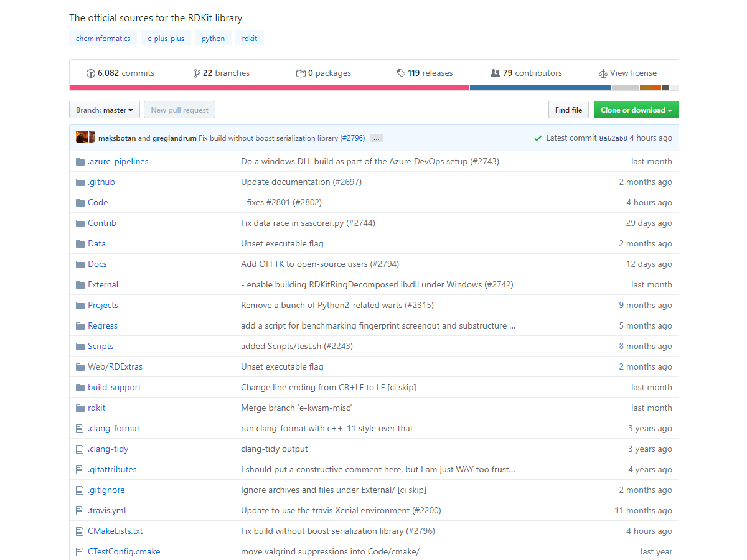Click the pink language bar segment
747x560 pixels.
269,88
